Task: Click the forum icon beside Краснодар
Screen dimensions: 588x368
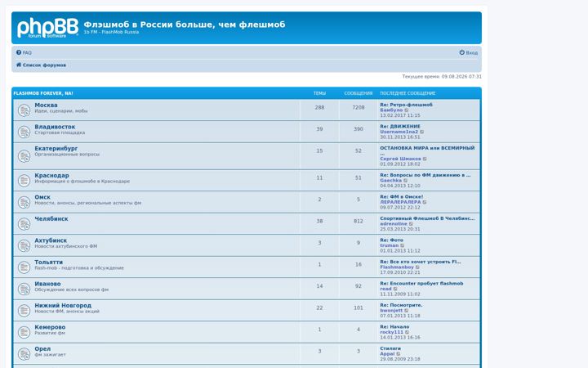Action: (24, 181)
